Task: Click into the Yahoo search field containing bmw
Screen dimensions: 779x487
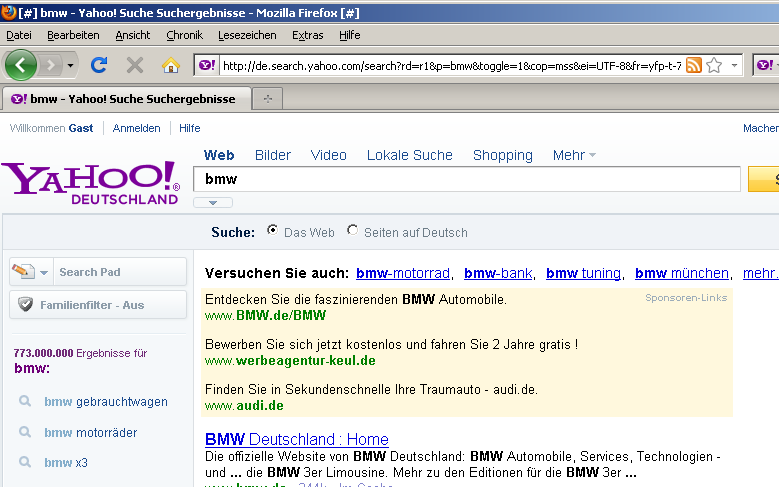Action: 470,179
